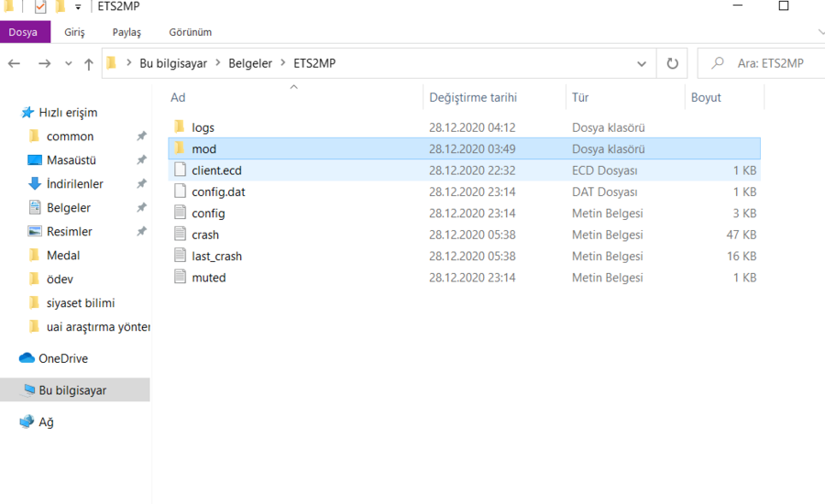Open OneDrive in the sidebar

(62, 358)
